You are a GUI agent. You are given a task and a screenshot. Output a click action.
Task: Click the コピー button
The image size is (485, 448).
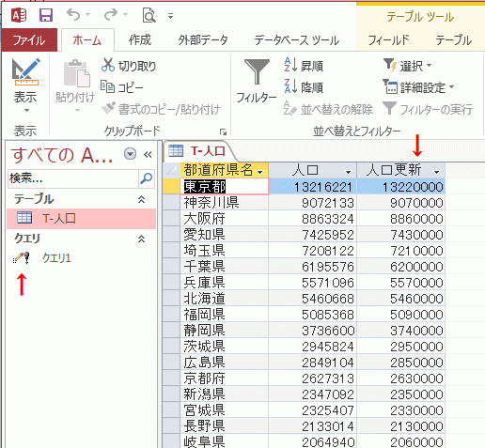(x=122, y=87)
